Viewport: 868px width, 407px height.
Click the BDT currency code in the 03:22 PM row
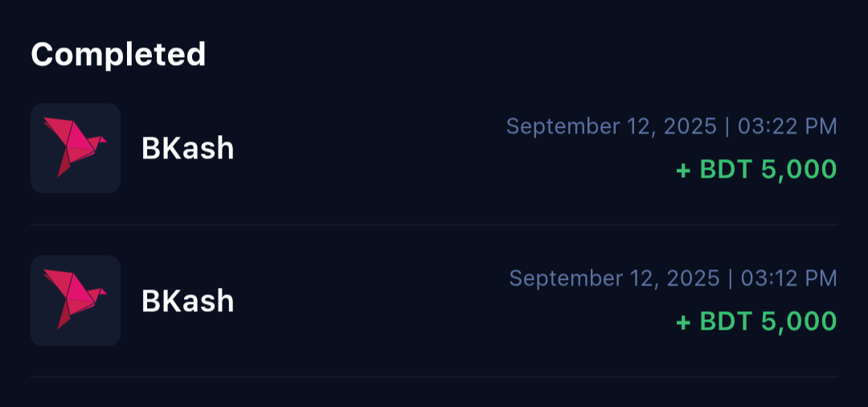(x=726, y=170)
